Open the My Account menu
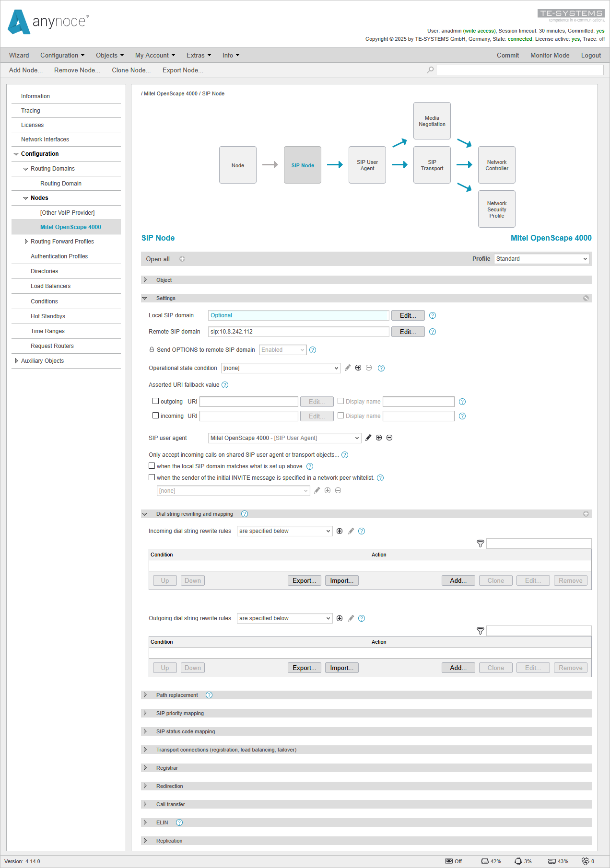Viewport: 610px width, 868px height. click(155, 56)
